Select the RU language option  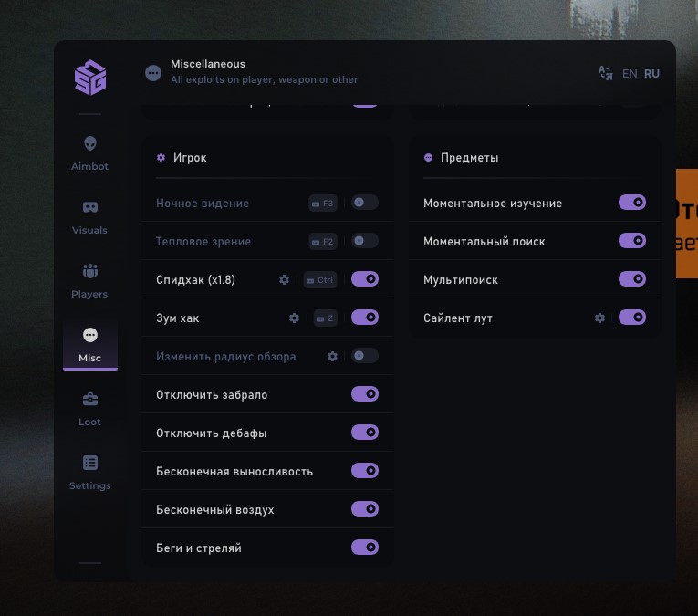click(651, 74)
